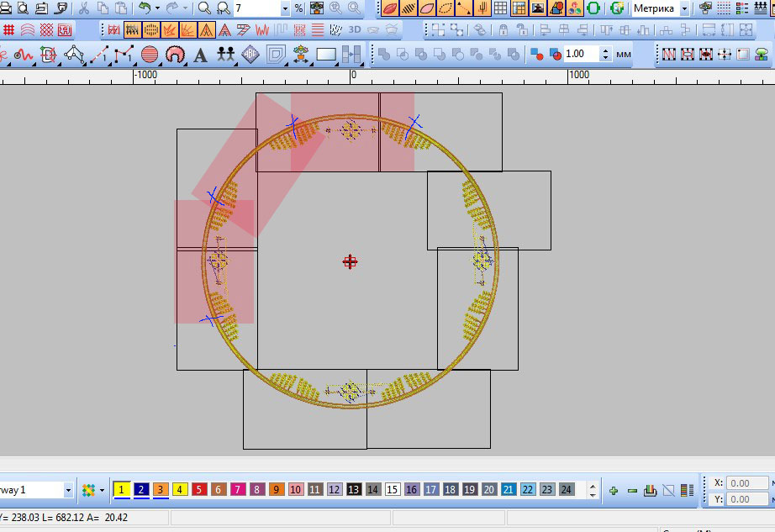Select the red zigzag stitch icon
This screenshot has height=532, width=775.
point(262,30)
